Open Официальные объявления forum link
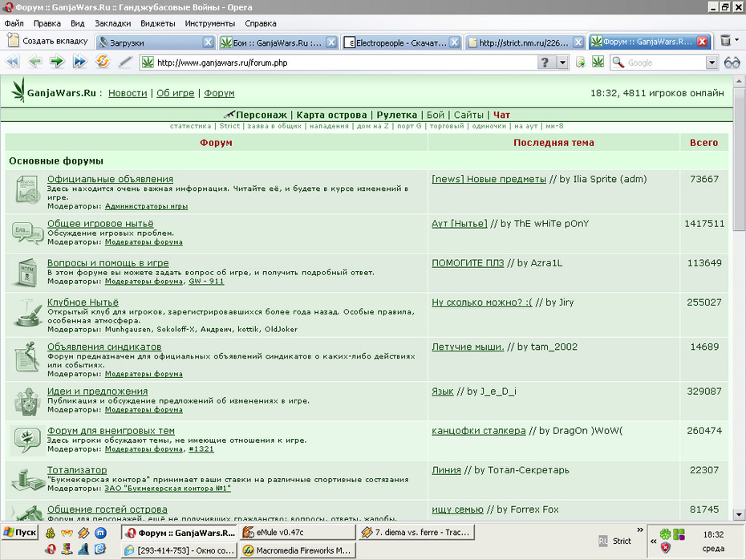 coord(110,179)
